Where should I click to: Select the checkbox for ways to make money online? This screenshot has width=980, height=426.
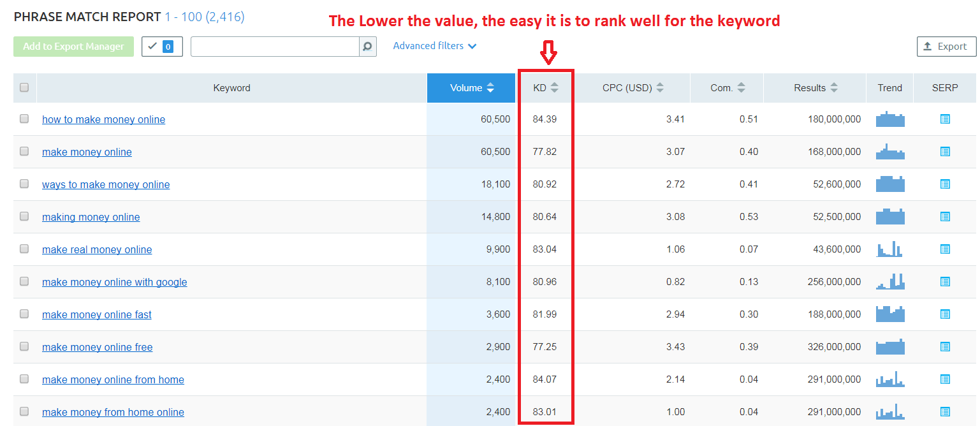point(24,184)
